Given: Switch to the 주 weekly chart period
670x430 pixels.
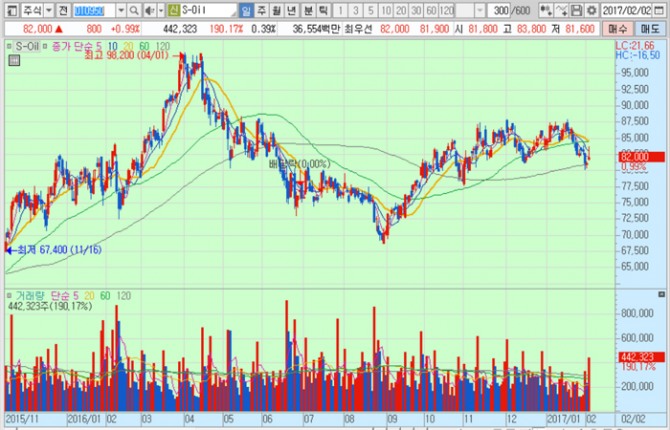Looking at the screenshot, I should pos(262,9).
